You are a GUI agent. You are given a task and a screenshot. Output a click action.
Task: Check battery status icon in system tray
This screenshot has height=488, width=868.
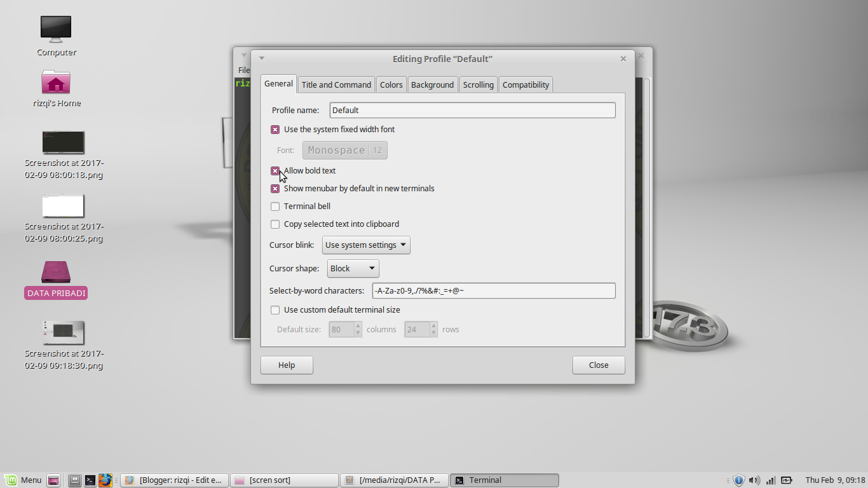point(786,480)
